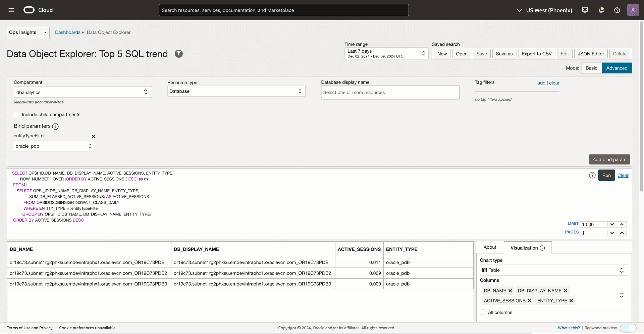The width and height of the screenshot is (644, 334).
Task: Open the Resource type dropdown
Action: [236, 91]
